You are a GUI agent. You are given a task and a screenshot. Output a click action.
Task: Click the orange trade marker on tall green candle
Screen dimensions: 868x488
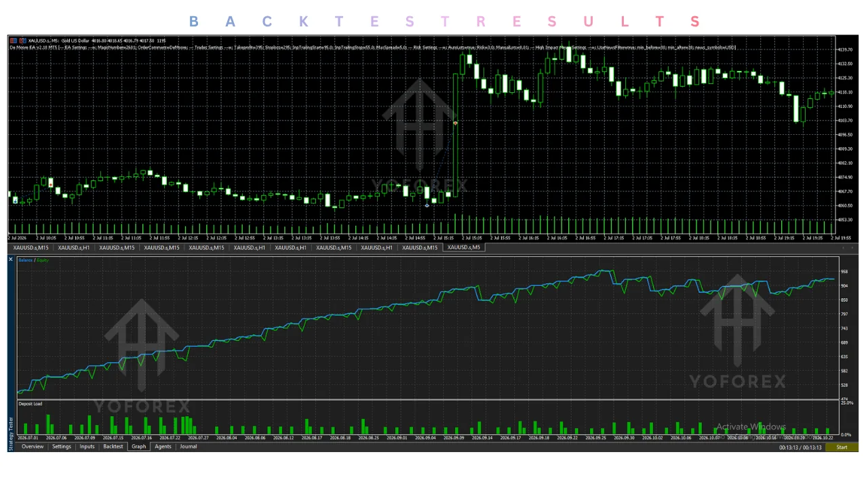pos(455,123)
